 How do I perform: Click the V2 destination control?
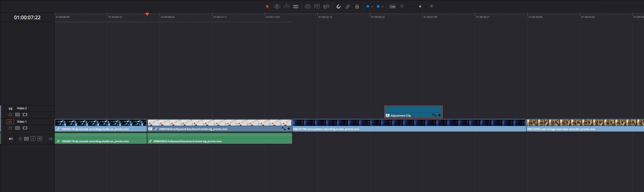pos(11,109)
